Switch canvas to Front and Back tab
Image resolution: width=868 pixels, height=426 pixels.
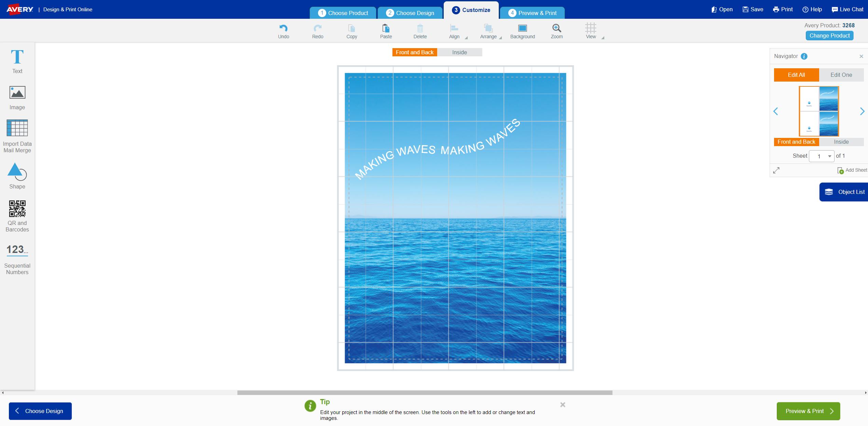click(415, 52)
